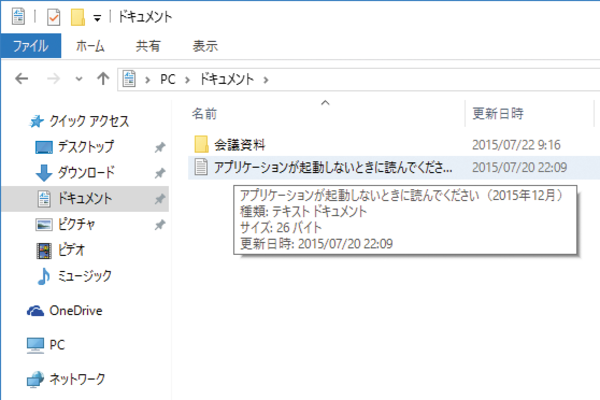
Task: Switch to the 共有 ribbon tab
Action: point(148,46)
